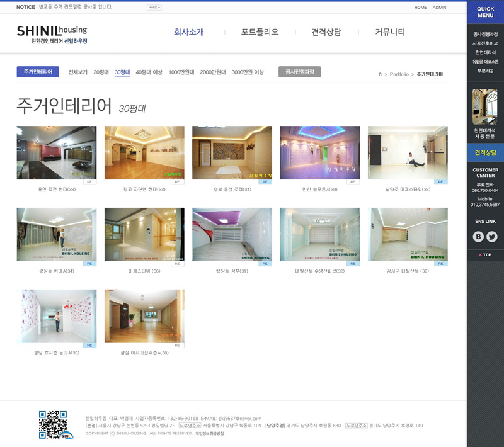Image resolution: width=504 pixels, height=447 pixels.
Task: Click the gray 공사진행과정 button
Action: click(299, 72)
